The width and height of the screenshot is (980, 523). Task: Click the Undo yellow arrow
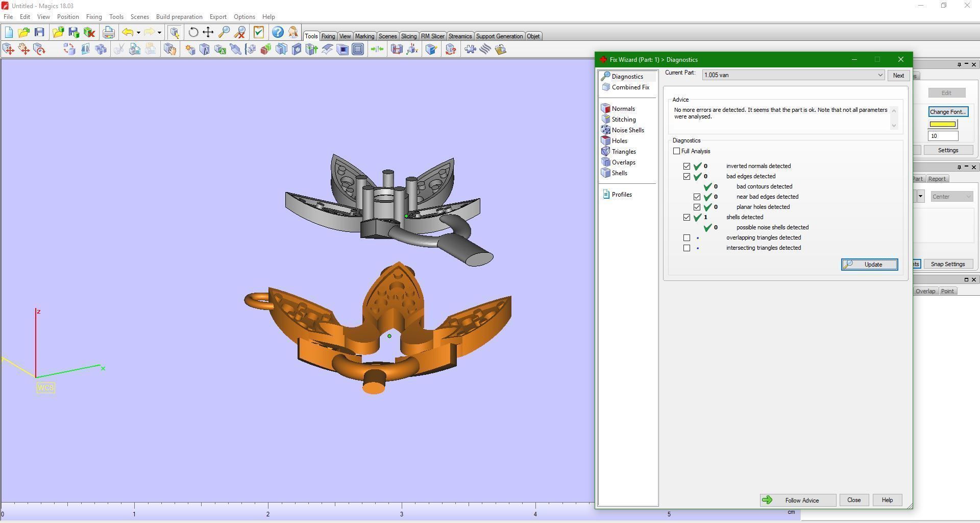128,33
